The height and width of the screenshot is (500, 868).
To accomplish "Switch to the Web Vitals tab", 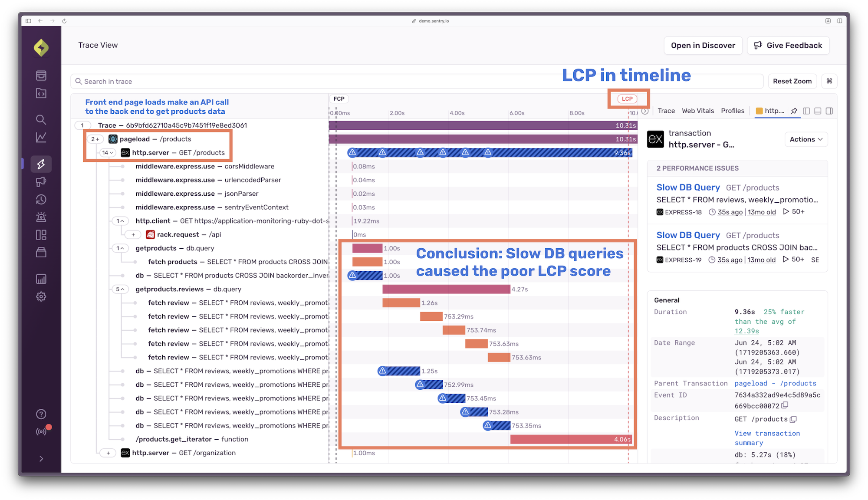I will 698,111.
